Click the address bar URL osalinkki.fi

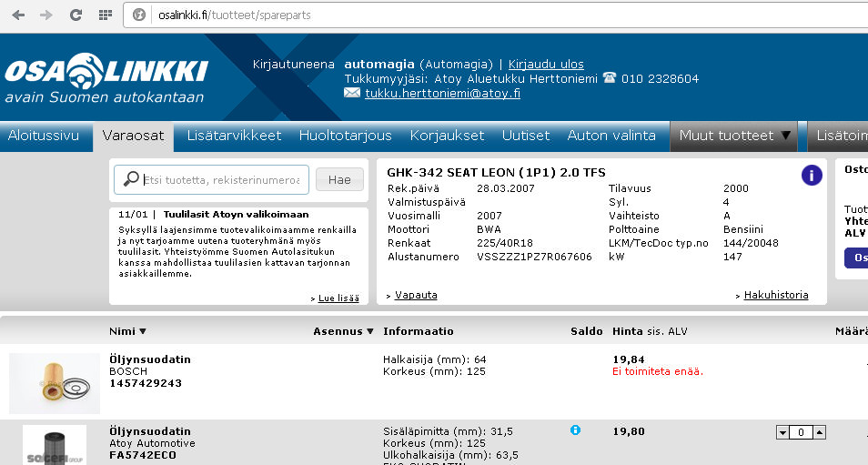[x=234, y=15]
